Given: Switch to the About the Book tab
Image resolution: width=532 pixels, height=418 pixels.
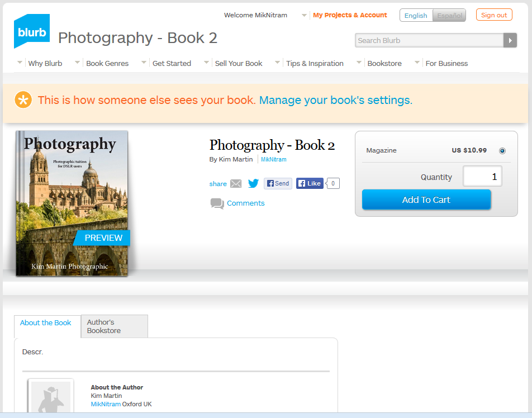Looking at the screenshot, I should [x=47, y=326].
